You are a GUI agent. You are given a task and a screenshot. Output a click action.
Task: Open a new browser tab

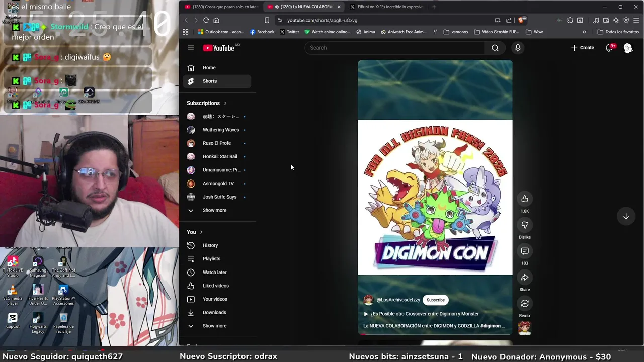coord(434,7)
